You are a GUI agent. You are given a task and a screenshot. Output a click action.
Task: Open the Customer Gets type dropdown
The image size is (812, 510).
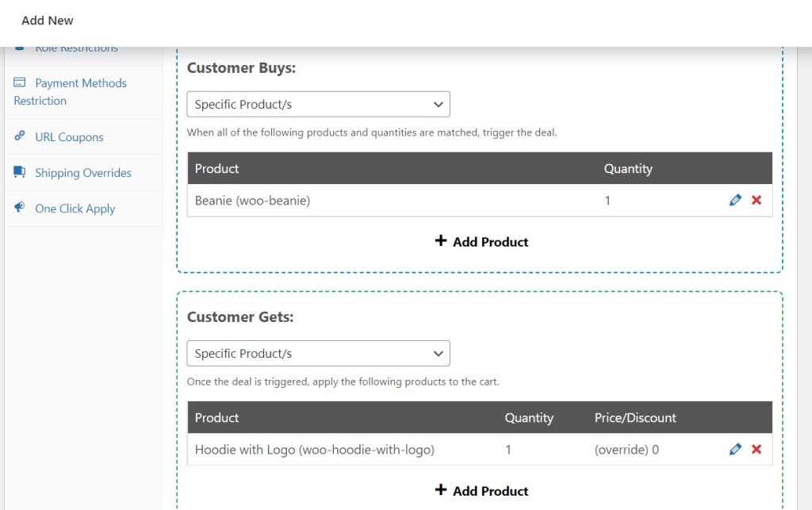coord(318,354)
